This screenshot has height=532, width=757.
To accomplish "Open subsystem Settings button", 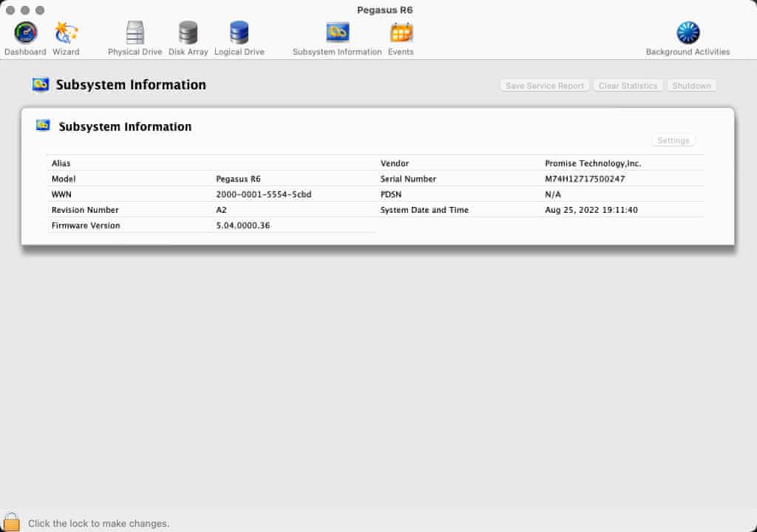I will coord(673,140).
